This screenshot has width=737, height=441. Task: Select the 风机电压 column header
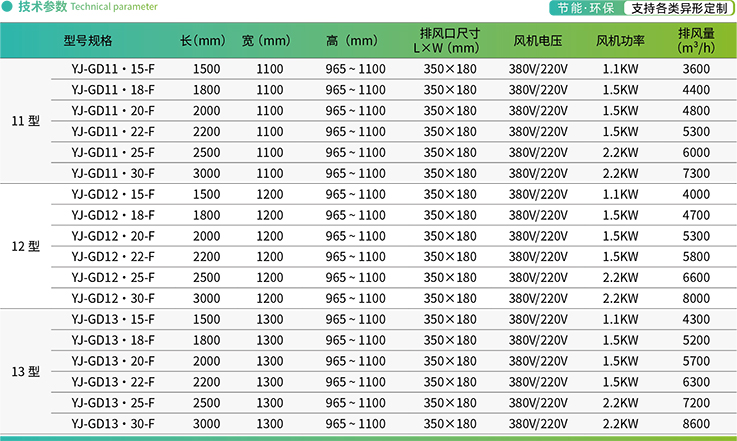538,42
